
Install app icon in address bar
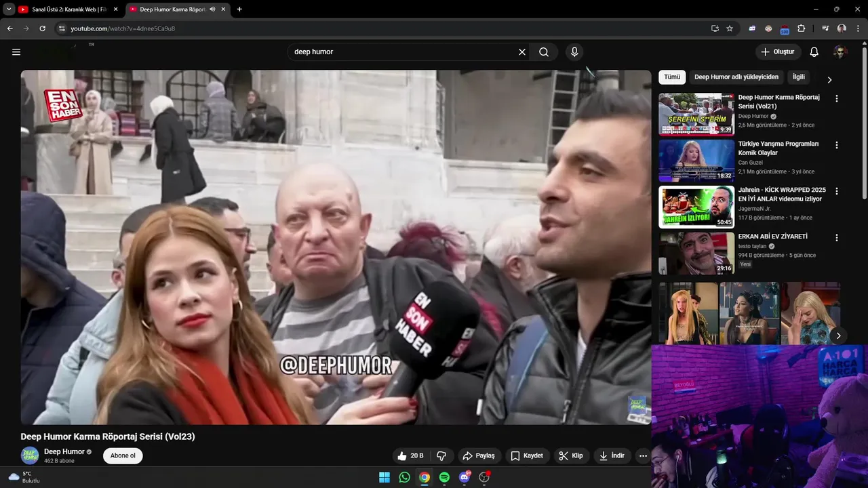point(715,28)
